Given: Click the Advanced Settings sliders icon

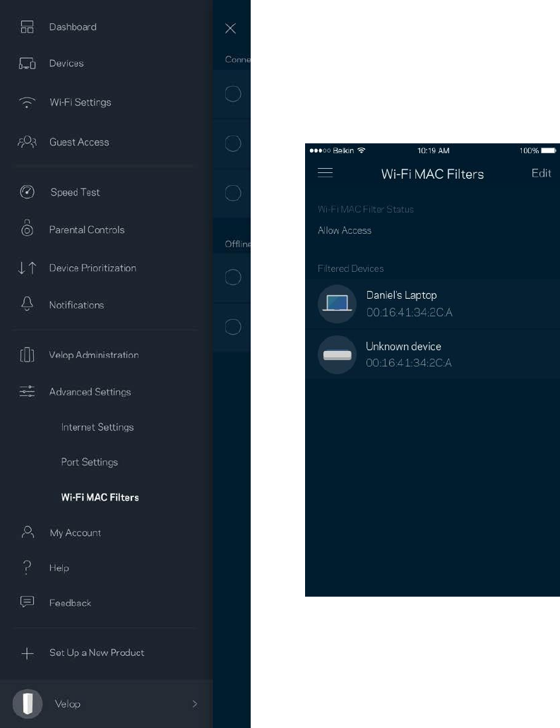Looking at the screenshot, I should [x=27, y=391].
